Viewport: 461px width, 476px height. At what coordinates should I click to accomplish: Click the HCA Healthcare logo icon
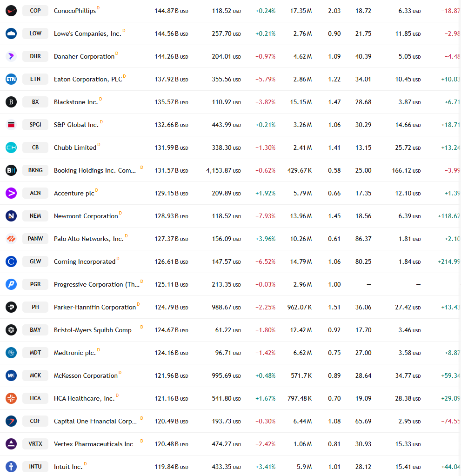[x=11, y=398]
